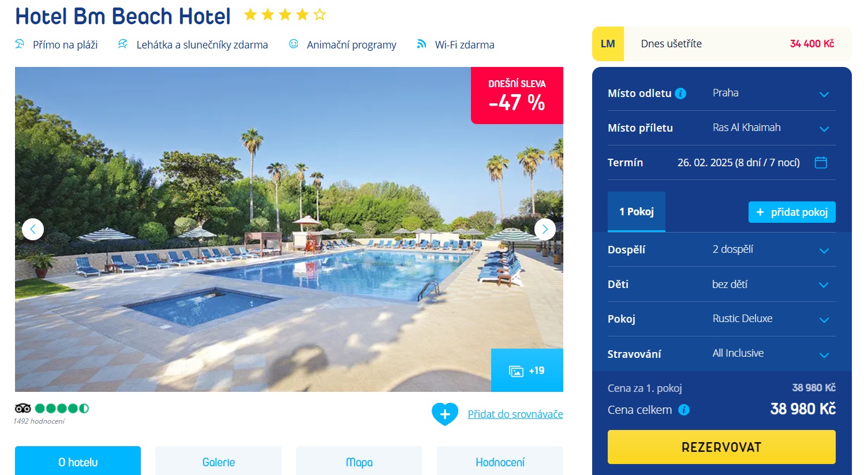The width and height of the screenshot is (868, 475).
Task: Click the info icon next to Místo odletu
Action: [680, 93]
